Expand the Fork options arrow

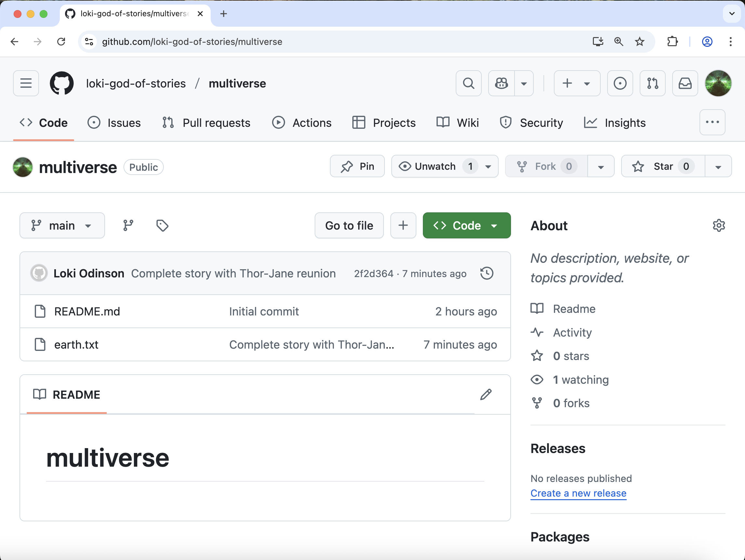(600, 167)
